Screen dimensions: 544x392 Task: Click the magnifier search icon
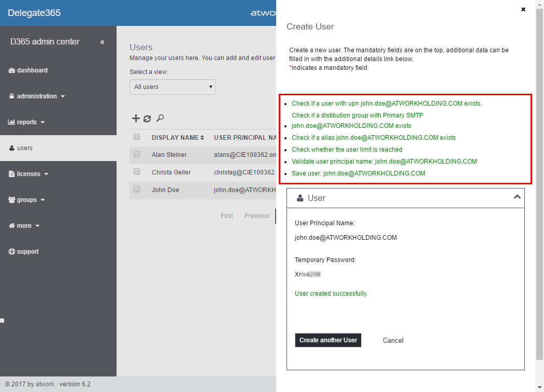[x=160, y=119]
